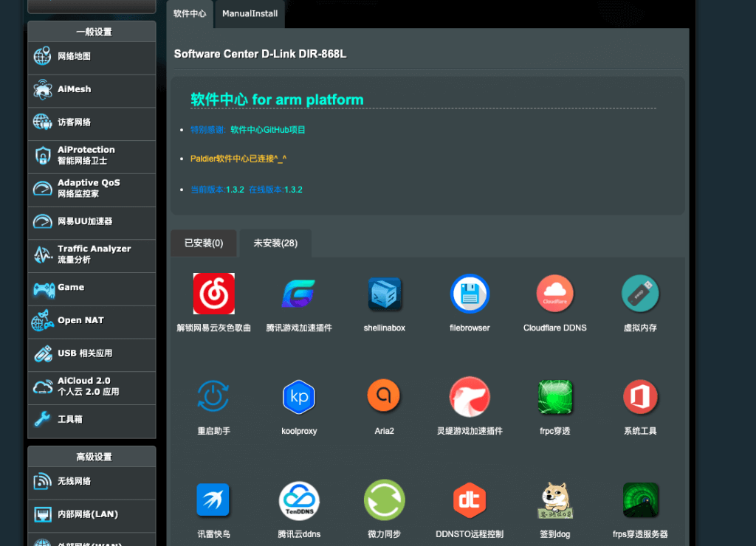
Task: Click the frps穿透服务器 label text
Action: click(640, 534)
